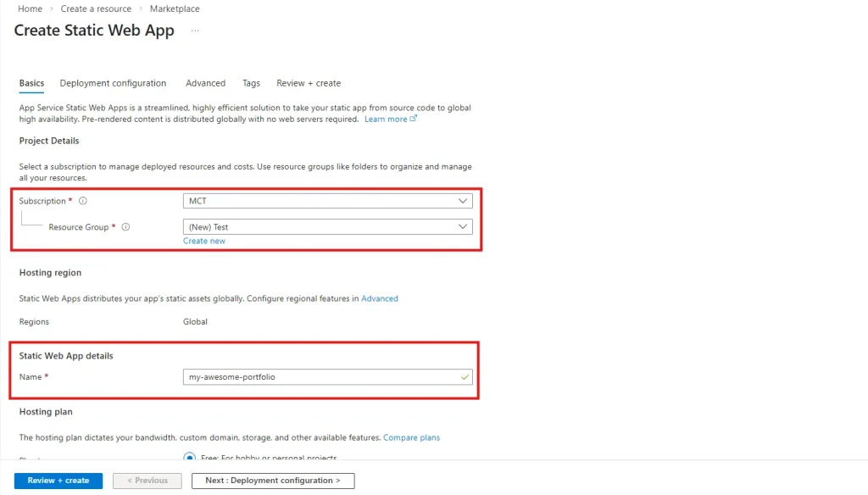868x495 pixels.
Task: Click the blue Review + create button
Action: pos(58,481)
